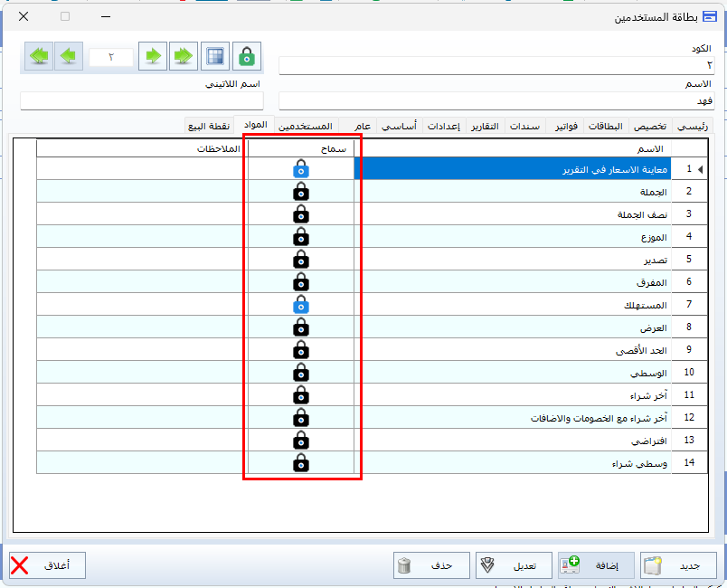Toggle permission lock for آخر شراء row
The height and width of the screenshot is (588, 727).
pos(301,395)
